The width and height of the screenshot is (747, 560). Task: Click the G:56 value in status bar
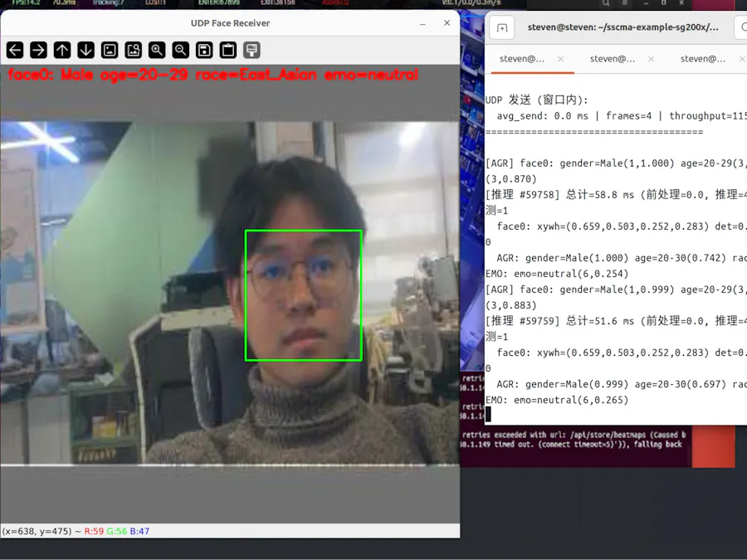tap(117, 531)
